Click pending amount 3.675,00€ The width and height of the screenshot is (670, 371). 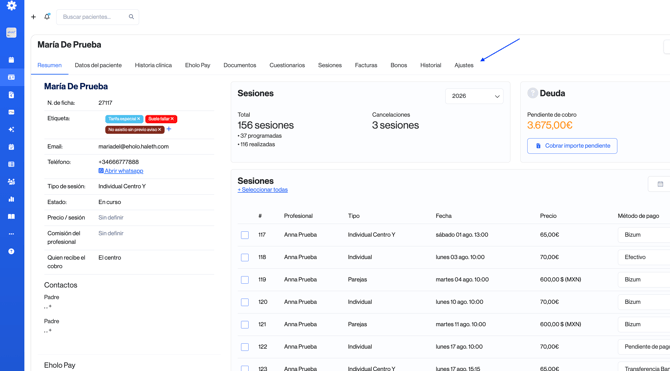550,125
